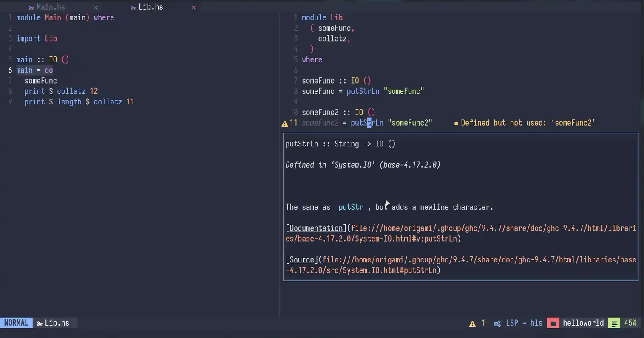Click the warning sign beside line 11
This screenshot has width=644, height=338.
[285, 124]
